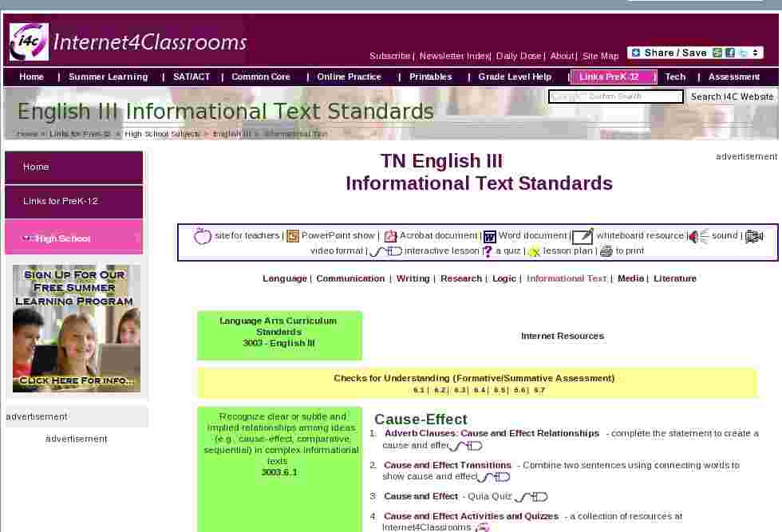Open Cause and Effect Activities and Quizzes
This screenshot has width=782, height=532.
tap(471, 517)
